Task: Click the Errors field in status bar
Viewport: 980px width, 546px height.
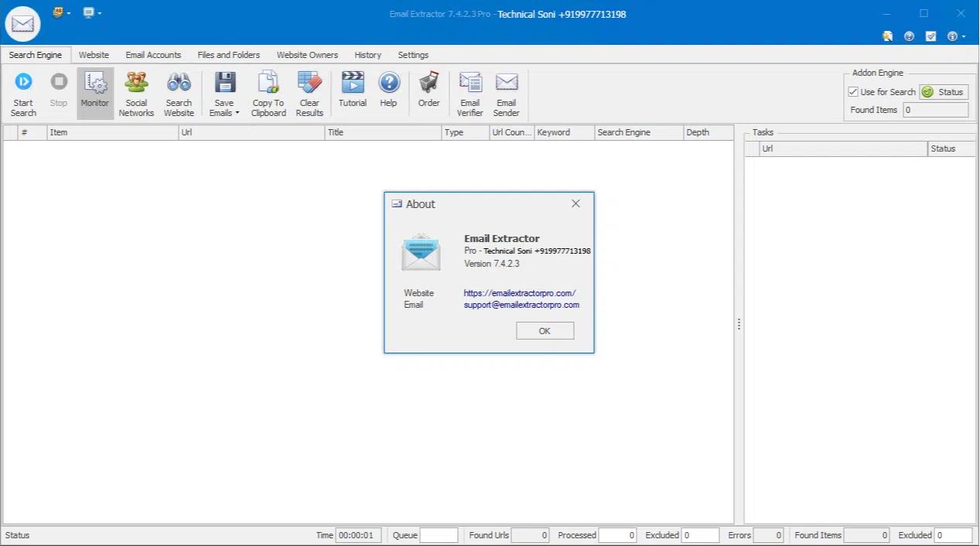Action: tap(768, 535)
